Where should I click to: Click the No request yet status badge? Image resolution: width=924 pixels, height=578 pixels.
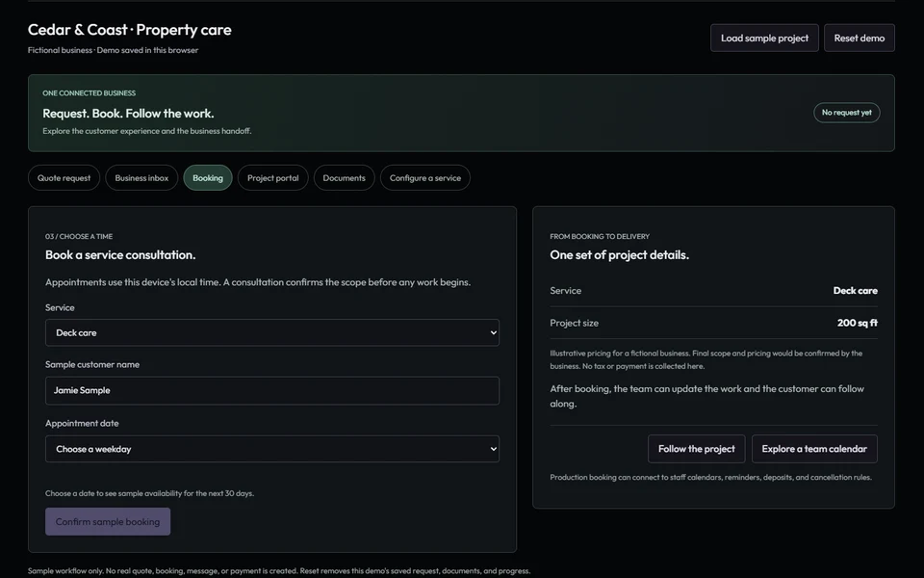coord(846,113)
